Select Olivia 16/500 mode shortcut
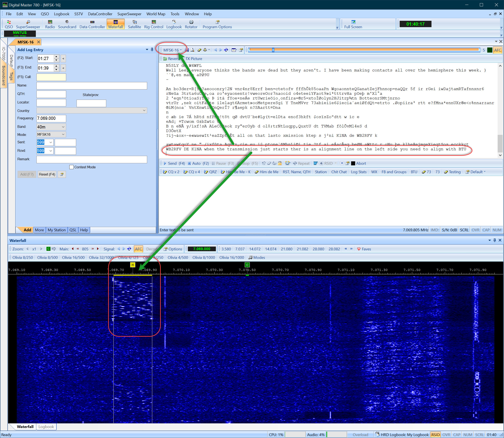Screen dimensions: 504x438 coord(73,258)
